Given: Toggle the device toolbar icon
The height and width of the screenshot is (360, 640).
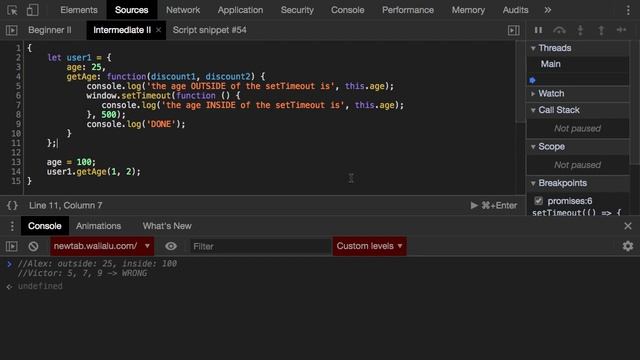Looking at the screenshot, I should [x=32, y=10].
